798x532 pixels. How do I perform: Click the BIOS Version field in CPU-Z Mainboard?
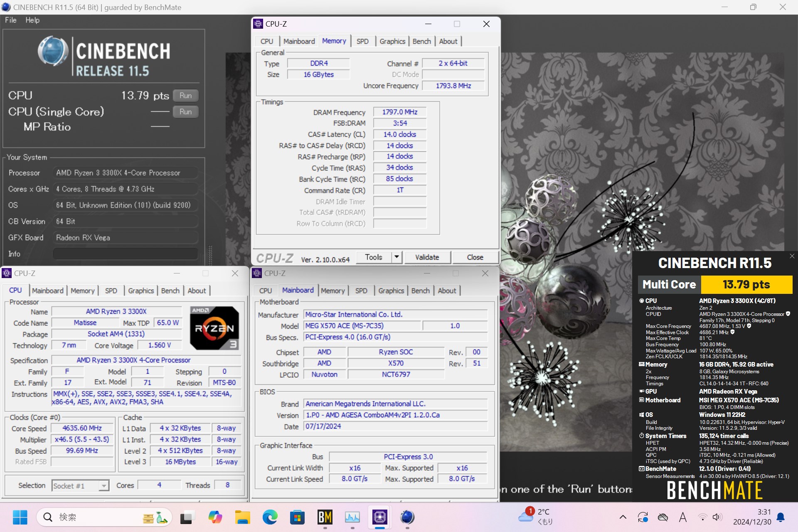coord(395,415)
